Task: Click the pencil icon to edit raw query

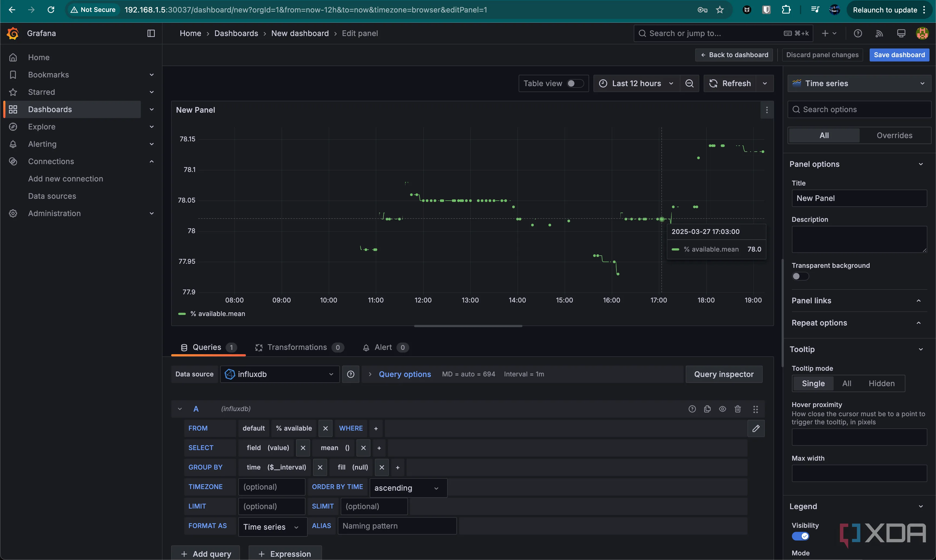Action: [x=756, y=428]
